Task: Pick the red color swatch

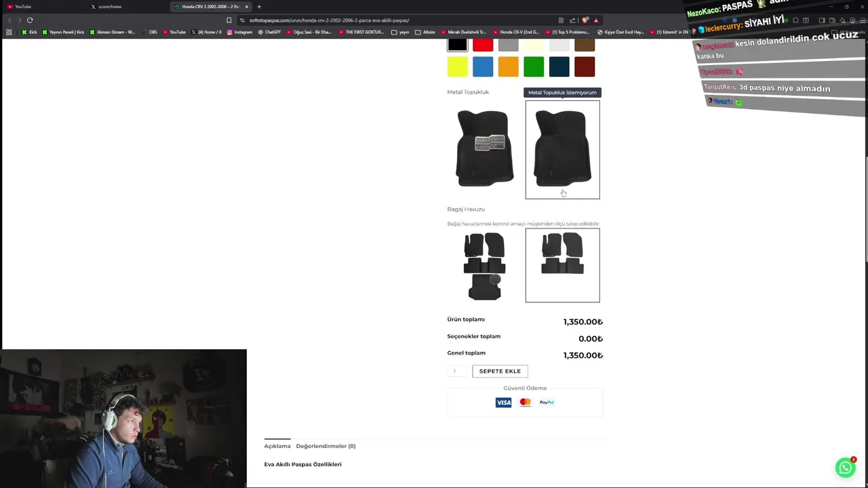Action: (483, 44)
